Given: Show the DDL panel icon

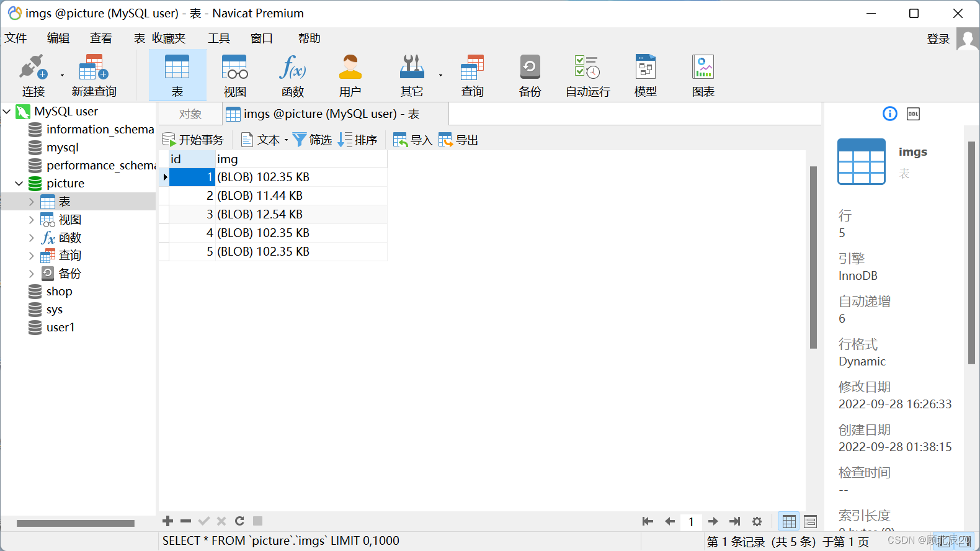Looking at the screenshot, I should point(913,114).
